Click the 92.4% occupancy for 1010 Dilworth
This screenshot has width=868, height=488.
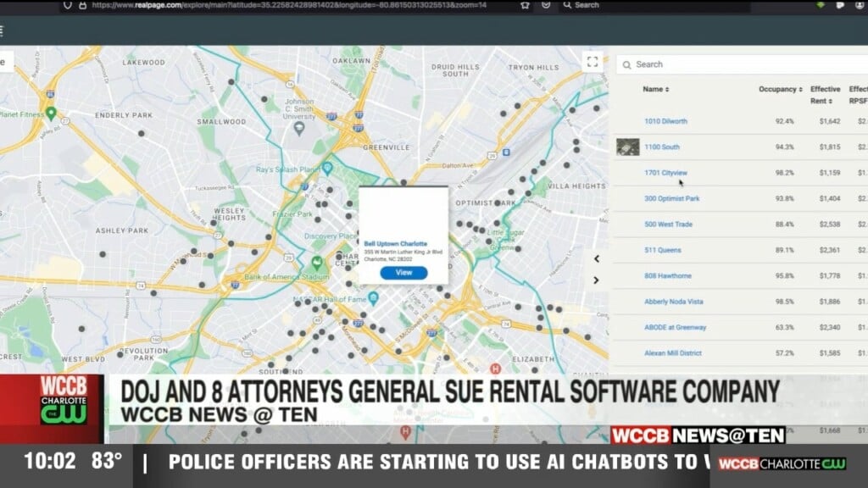pos(784,121)
